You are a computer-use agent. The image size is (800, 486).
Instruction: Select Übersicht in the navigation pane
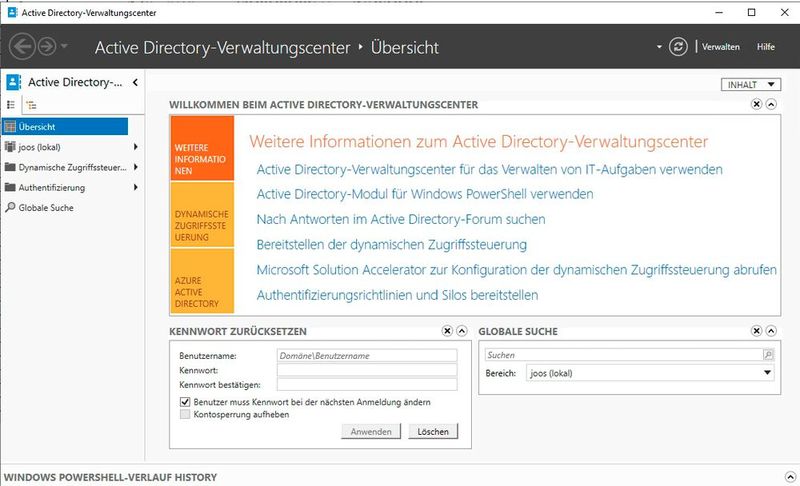tap(65, 126)
